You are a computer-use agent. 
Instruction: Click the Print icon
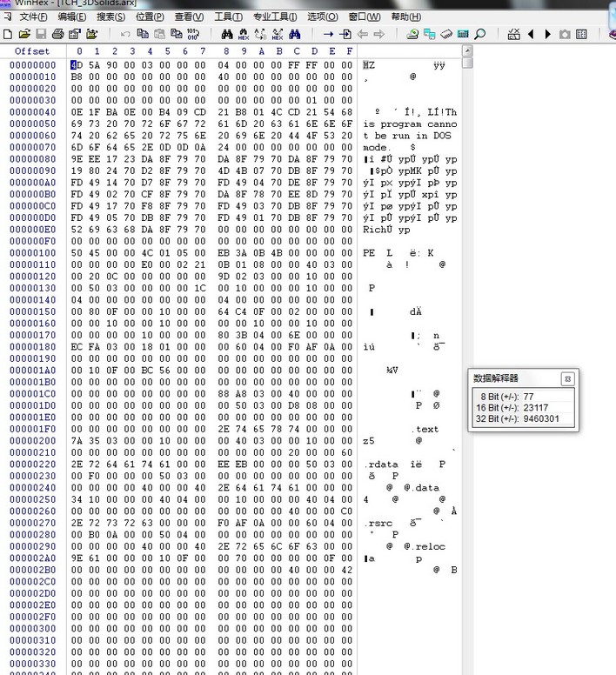pyautogui.click(x=57, y=34)
